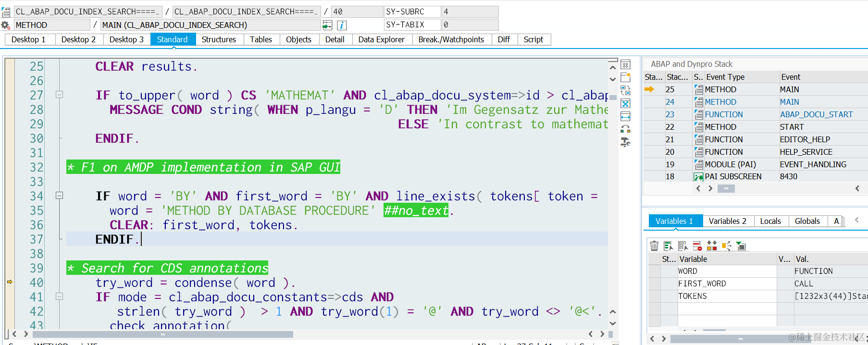
Task: Click the new tool icon with star
Action: (x=625, y=77)
